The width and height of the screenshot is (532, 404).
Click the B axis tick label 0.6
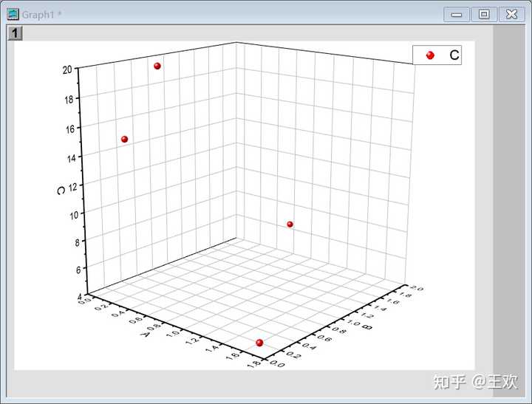[324, 338]
